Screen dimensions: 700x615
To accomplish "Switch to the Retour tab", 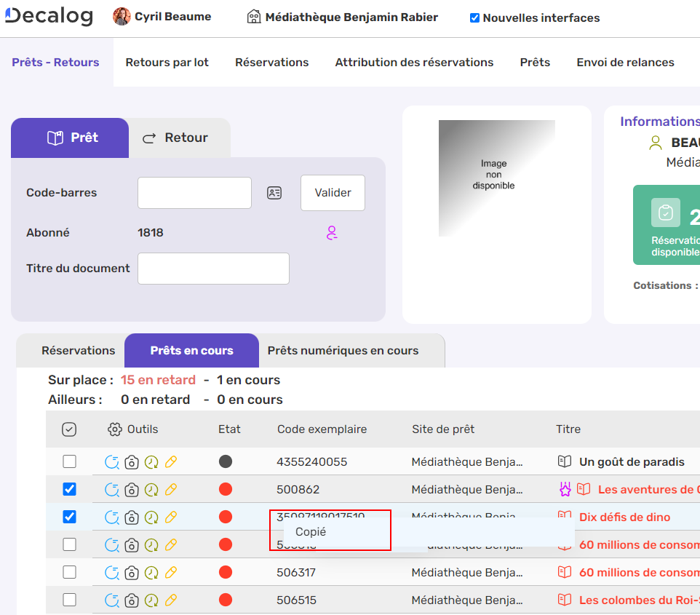I will 176,138.
